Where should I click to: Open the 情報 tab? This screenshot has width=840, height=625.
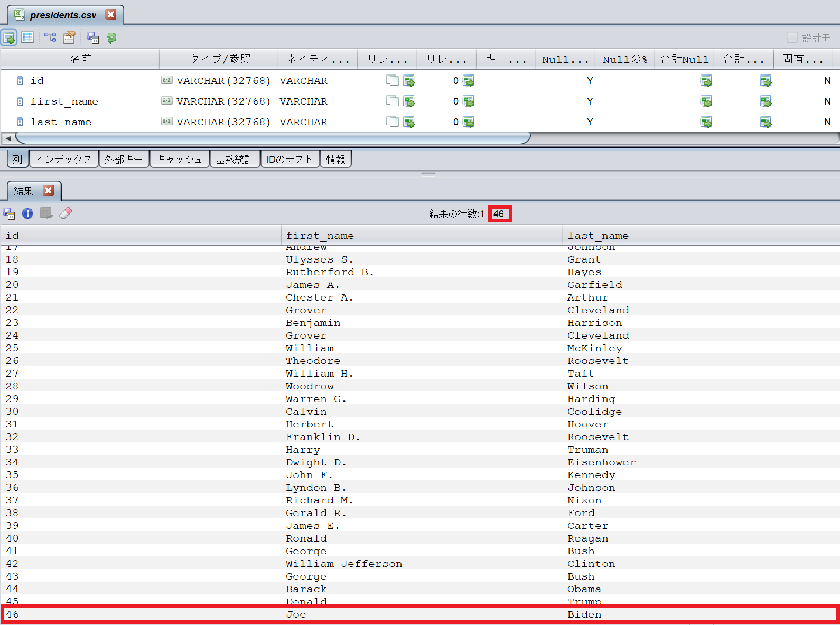tap(335, 159)
